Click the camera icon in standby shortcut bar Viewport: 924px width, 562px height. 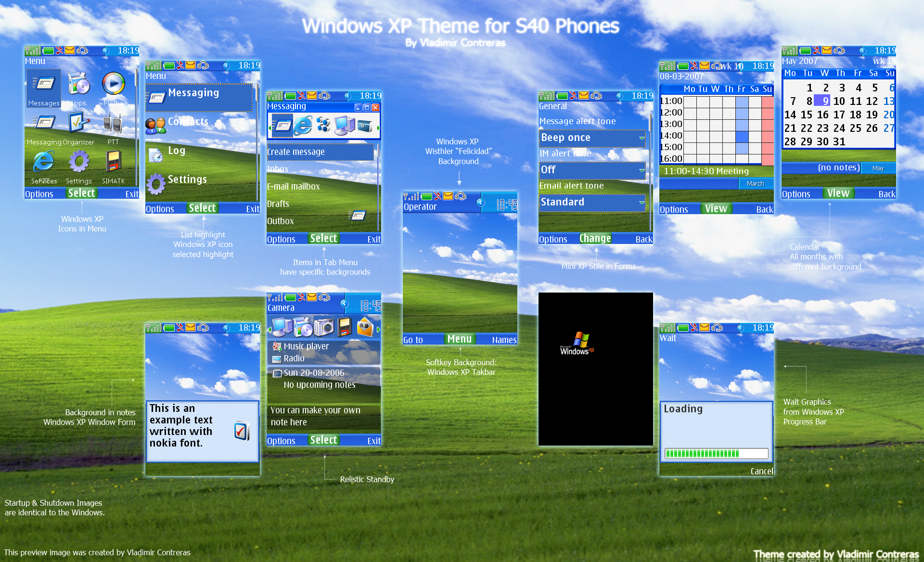(x=323, y=328)
